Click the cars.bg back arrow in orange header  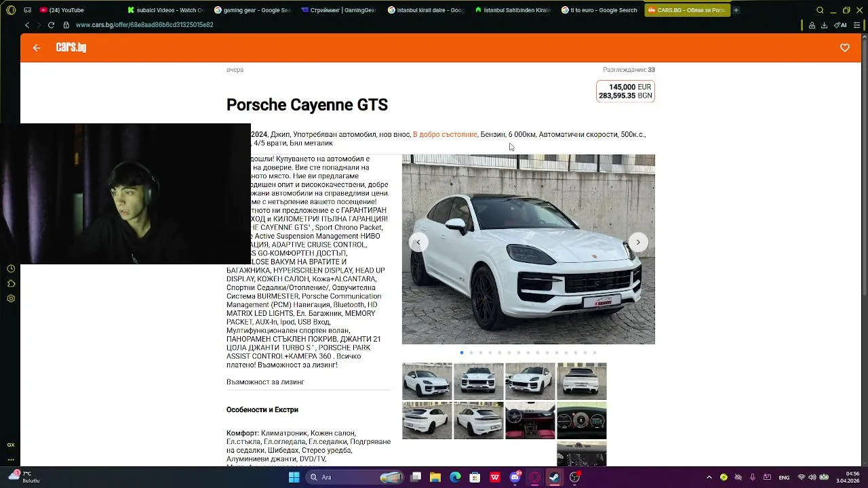click(x=37, y=47)
